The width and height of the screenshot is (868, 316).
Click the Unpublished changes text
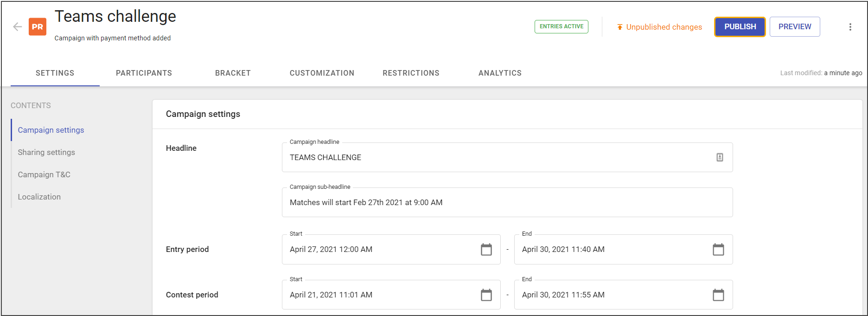coord(664,27)
